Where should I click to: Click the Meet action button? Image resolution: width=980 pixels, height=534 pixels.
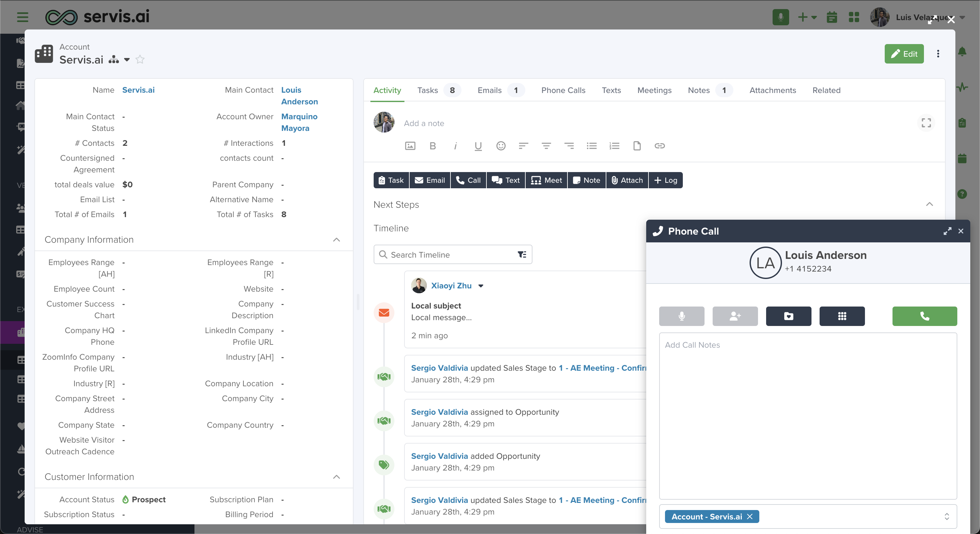coord(546,180)
